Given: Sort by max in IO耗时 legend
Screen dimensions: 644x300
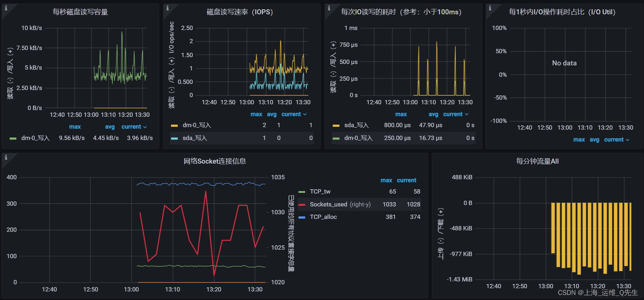Looking at the screenshot, I should coord(401,114).
